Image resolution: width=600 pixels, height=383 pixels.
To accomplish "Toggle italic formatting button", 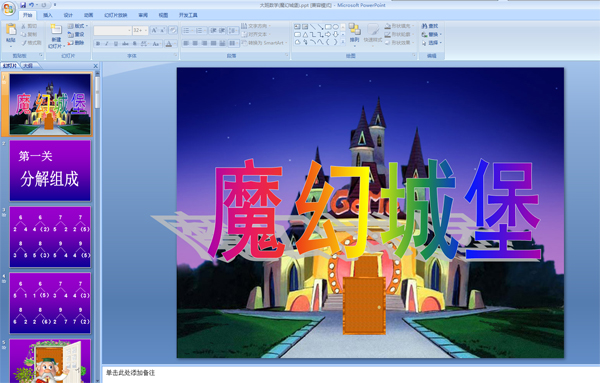I will (107, 44).
